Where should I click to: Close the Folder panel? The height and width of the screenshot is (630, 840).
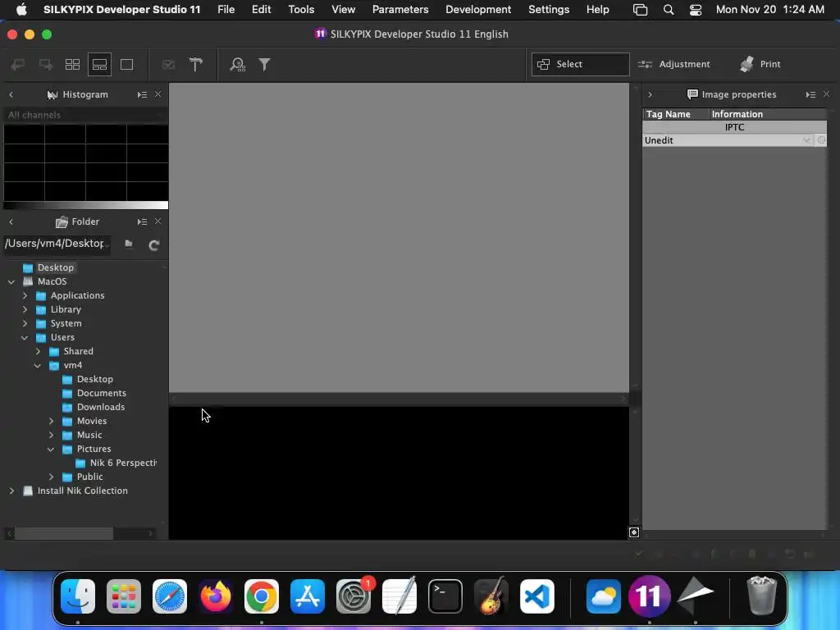coord(158,221)
